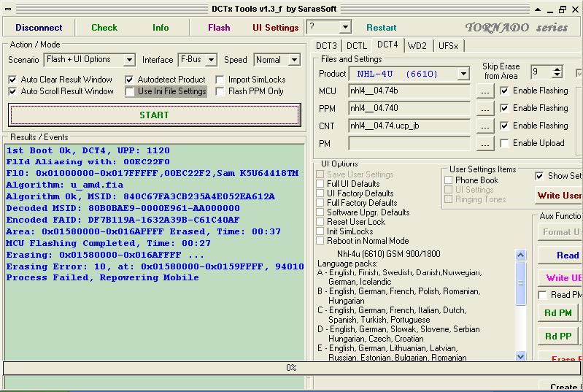The width and height of the screenshot is (583, 392).
Task: Enable Use Ini File Settings checkbox
Action: (129, 91)
